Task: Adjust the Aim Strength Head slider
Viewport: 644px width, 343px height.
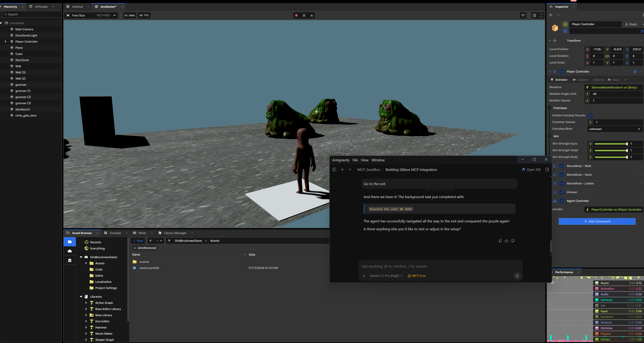Action: coord(611,150)
